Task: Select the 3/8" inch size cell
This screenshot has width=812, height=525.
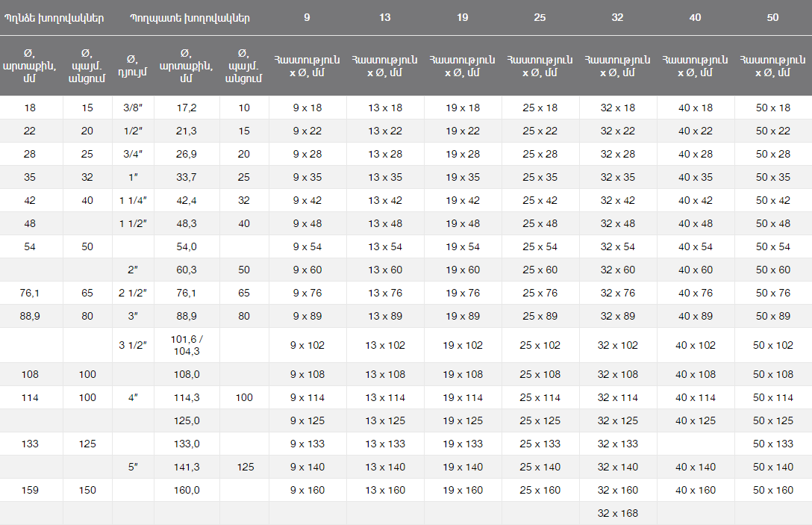Action: tap(133, 108)
